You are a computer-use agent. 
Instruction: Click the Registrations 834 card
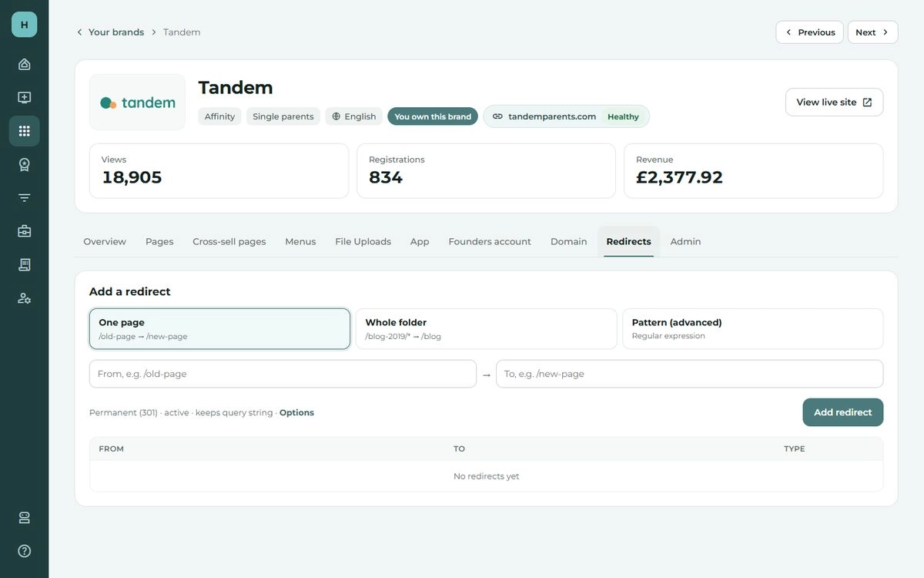tap(486, 170)
